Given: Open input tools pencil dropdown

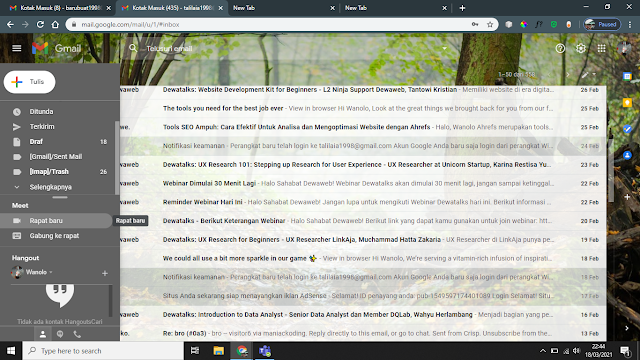Looking at the screenshot, I should [588, 75].
